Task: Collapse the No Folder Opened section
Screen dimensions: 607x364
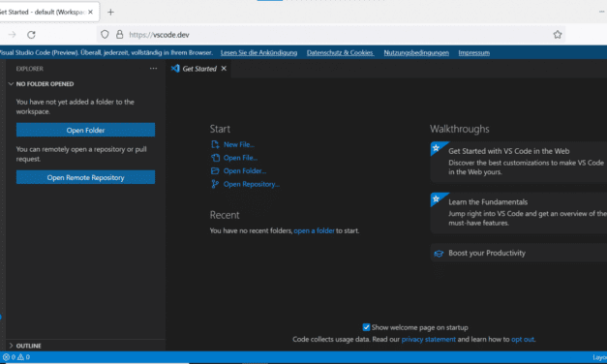Action: 11,83
